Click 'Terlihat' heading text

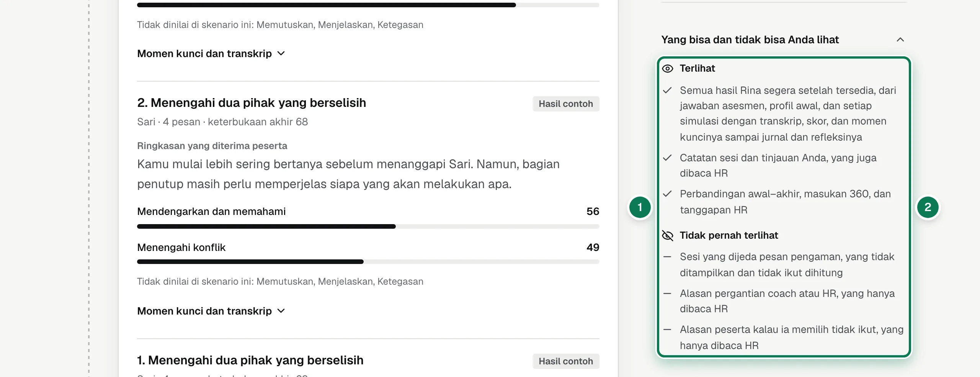[697, 69]
